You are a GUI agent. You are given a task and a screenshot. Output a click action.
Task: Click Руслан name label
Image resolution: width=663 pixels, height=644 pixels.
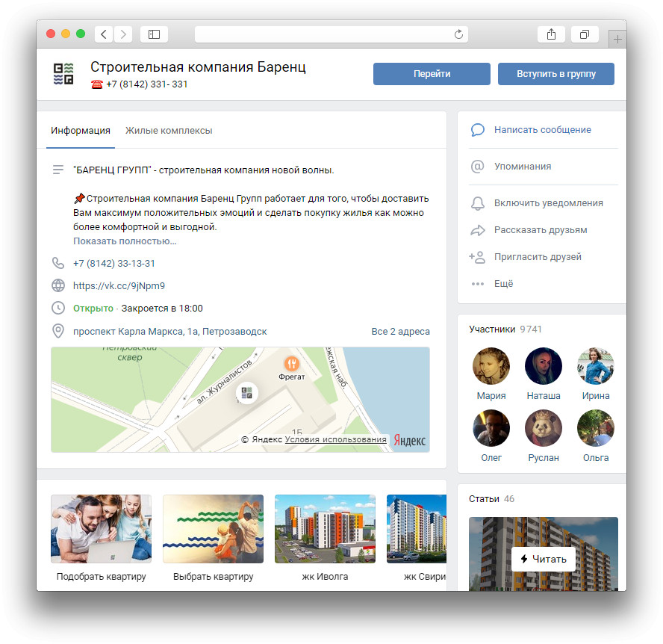pos(544,458)
